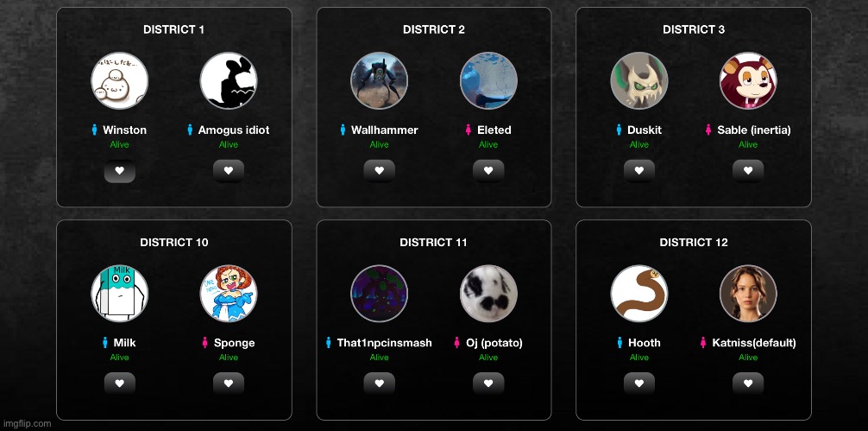Open Katniss(default) portrait picture
The width and height of the screenshot is (868, 431).
[748, 294]
